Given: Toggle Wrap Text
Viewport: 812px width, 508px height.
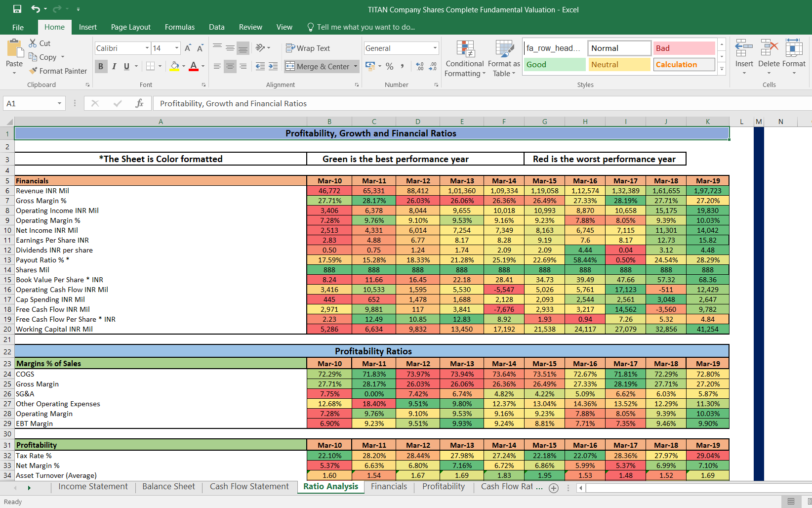Looking at the screenshot, I should (308, 48).
